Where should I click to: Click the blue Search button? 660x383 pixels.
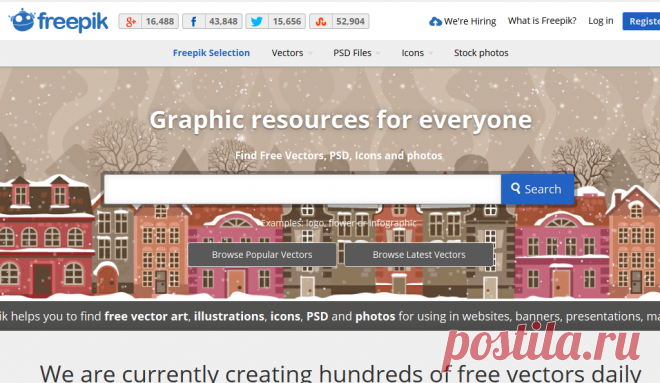click(x=538, y=189)
